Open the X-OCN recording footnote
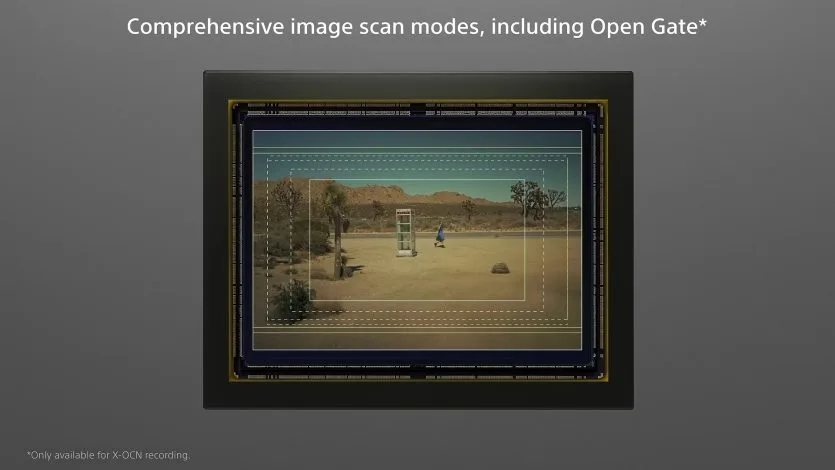Screen dimensions: 835x470 click(x=108, y=455)
